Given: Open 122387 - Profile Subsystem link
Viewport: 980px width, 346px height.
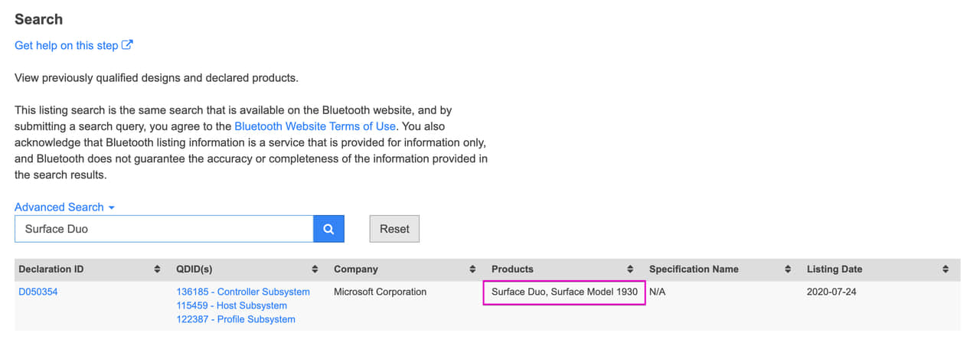Looking at the screenshot, I should click(235, 319).
